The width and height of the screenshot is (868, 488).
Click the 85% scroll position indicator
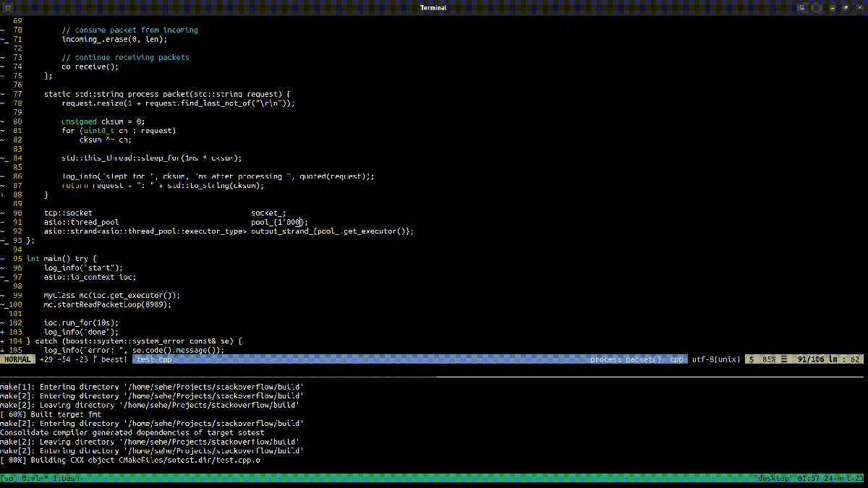tap(769, 359)
